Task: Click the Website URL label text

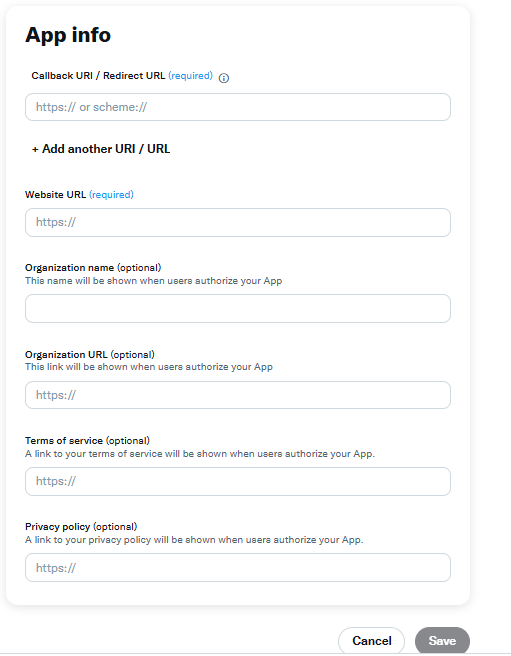Action: tap(55, 195)
